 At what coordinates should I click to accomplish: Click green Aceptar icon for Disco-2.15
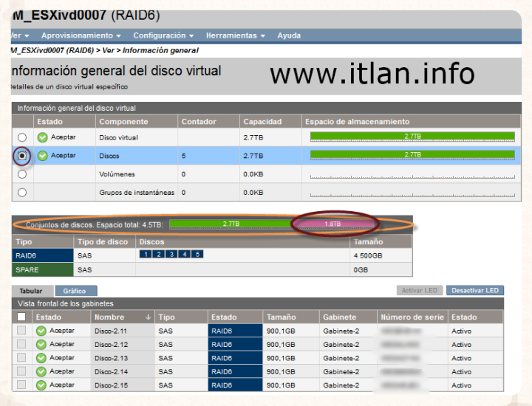41,385
